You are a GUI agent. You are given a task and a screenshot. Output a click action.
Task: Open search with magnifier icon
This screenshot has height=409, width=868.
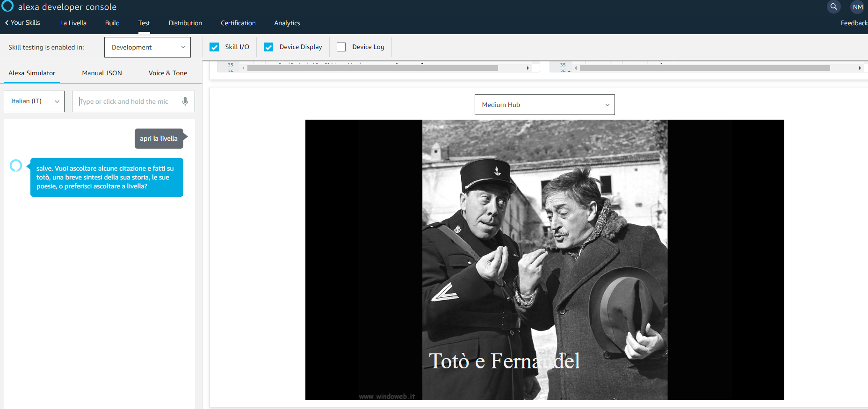(833, 7)
